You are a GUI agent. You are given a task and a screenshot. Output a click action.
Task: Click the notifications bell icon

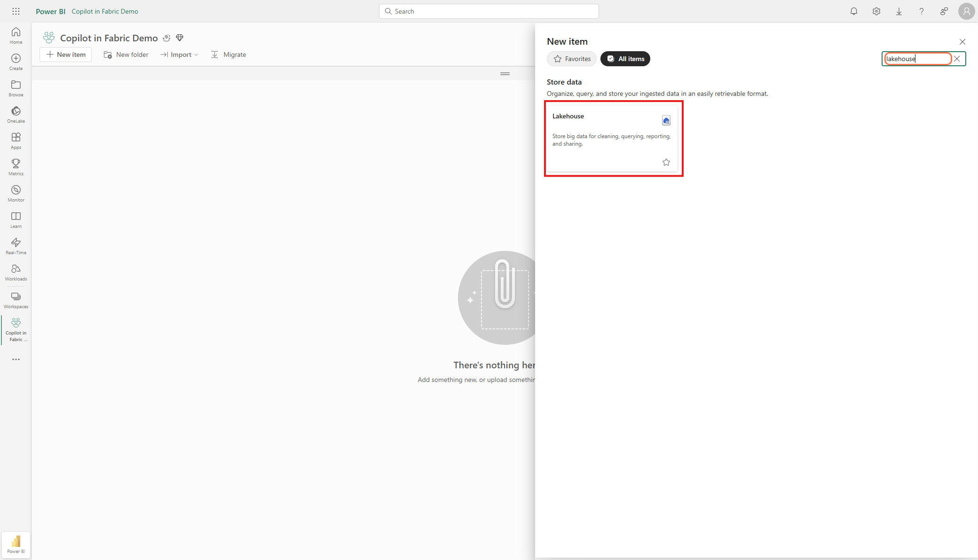[853, 11]
